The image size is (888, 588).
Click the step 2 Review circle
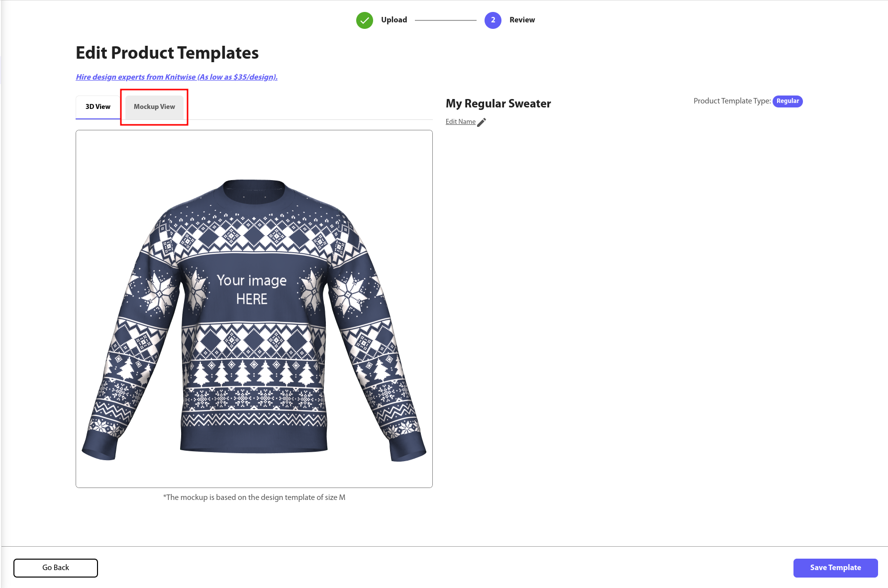click(x=493, y=20)
